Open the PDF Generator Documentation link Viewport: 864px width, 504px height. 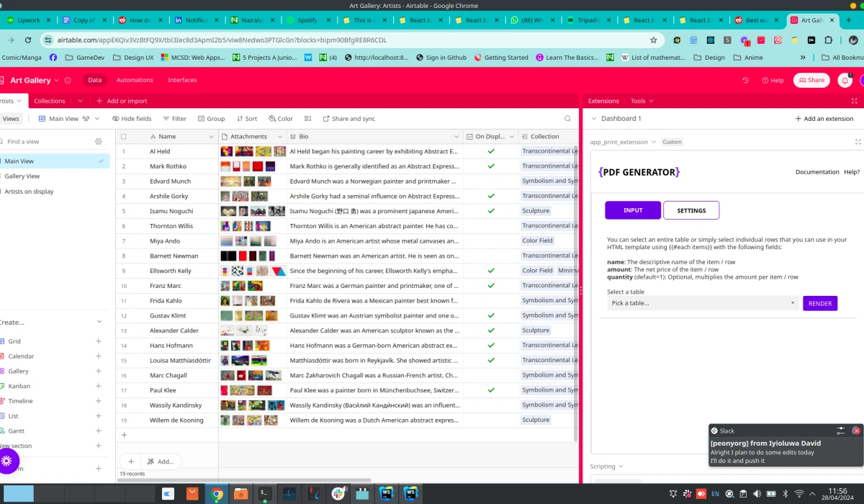point(817,172)
